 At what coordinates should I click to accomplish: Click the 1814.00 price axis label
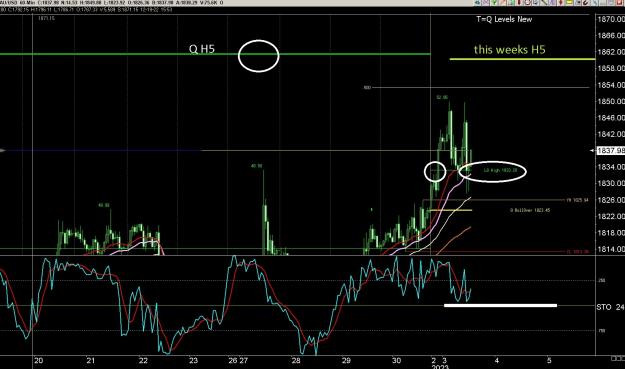[x=611, y=249]
